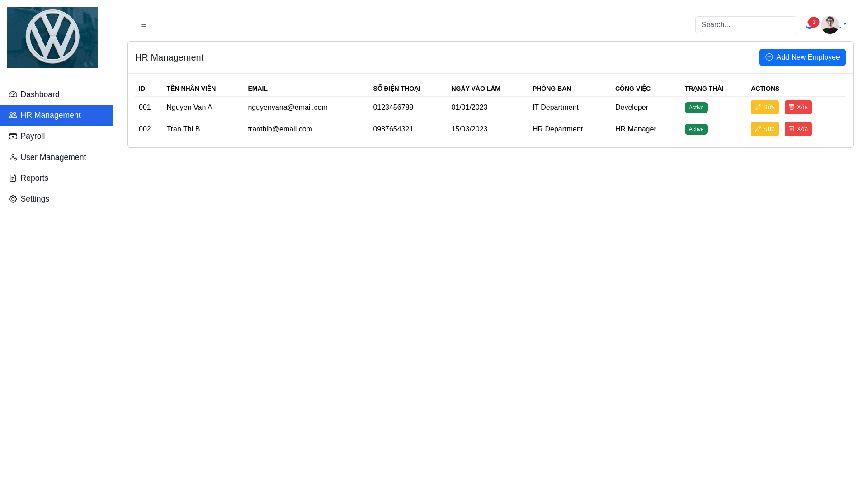Click the User Management person icon
868x488 pixels.
click(13, 157)
